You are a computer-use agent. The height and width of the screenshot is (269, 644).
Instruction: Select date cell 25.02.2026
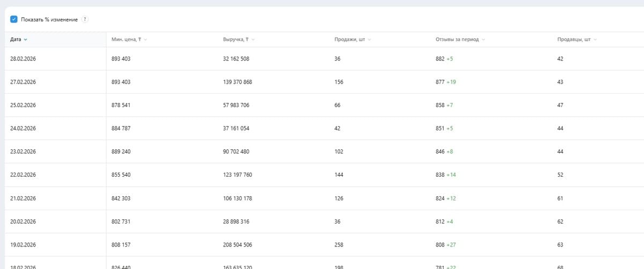[23, 105]
